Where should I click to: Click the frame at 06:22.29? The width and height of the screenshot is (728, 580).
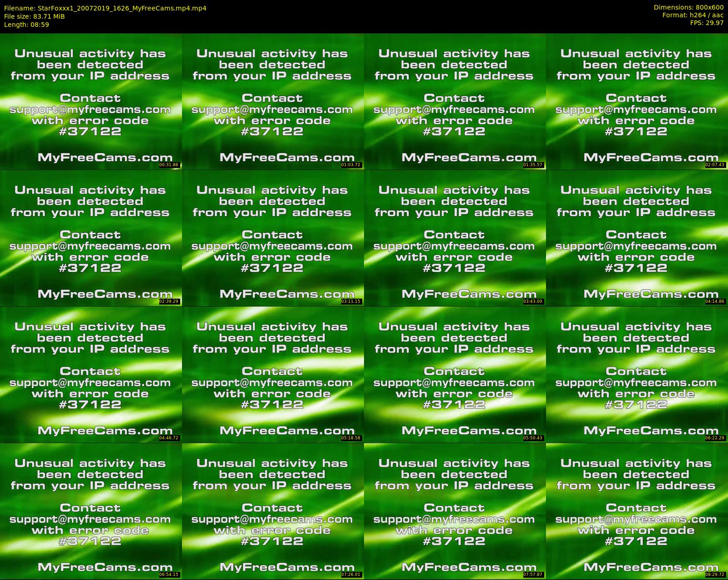click(637, 374)
